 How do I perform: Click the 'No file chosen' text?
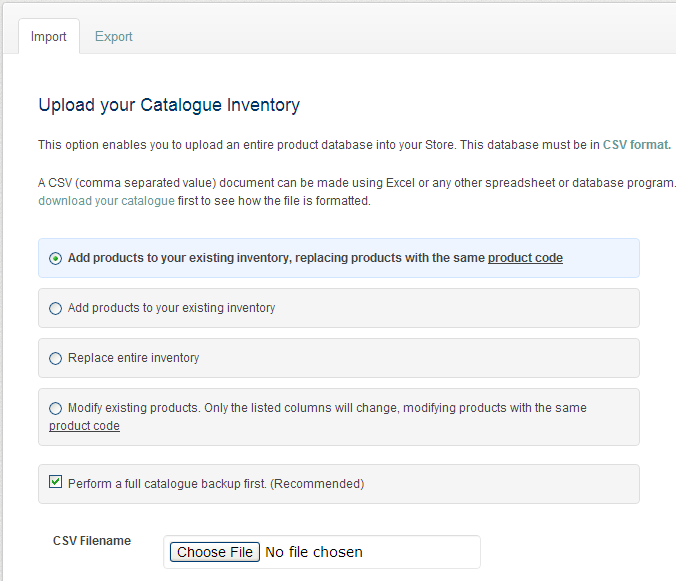click(314, 552)
